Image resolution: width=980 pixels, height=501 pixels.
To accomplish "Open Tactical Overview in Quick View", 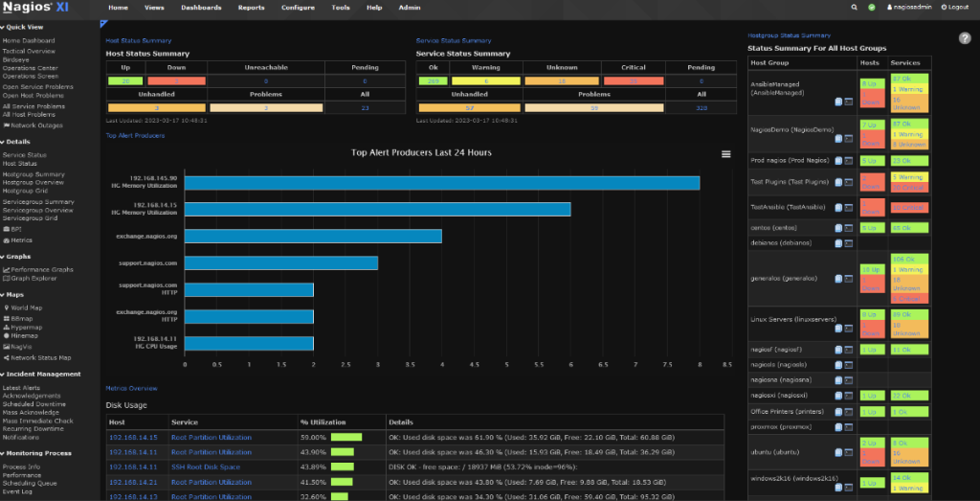I will point(29,52).
